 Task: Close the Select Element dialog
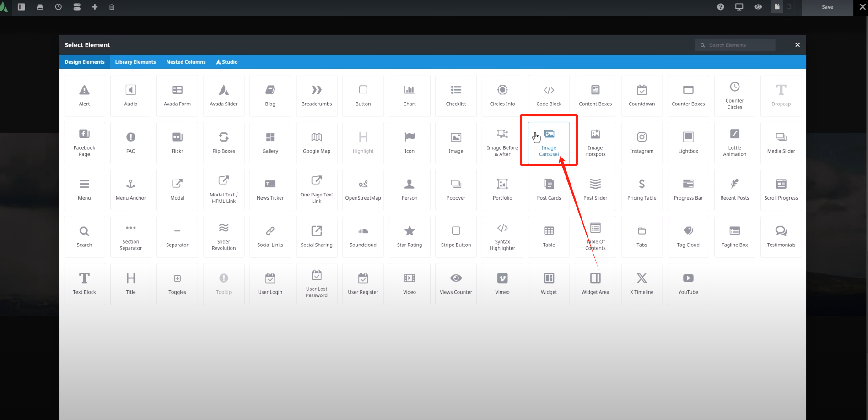(x=798, y=45)
